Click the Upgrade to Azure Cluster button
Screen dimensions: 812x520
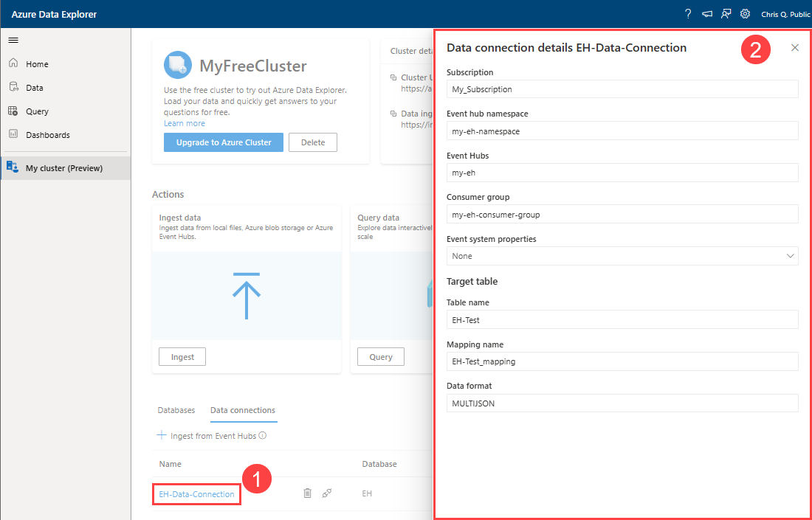pyautogui.click(x=224, y=142)
